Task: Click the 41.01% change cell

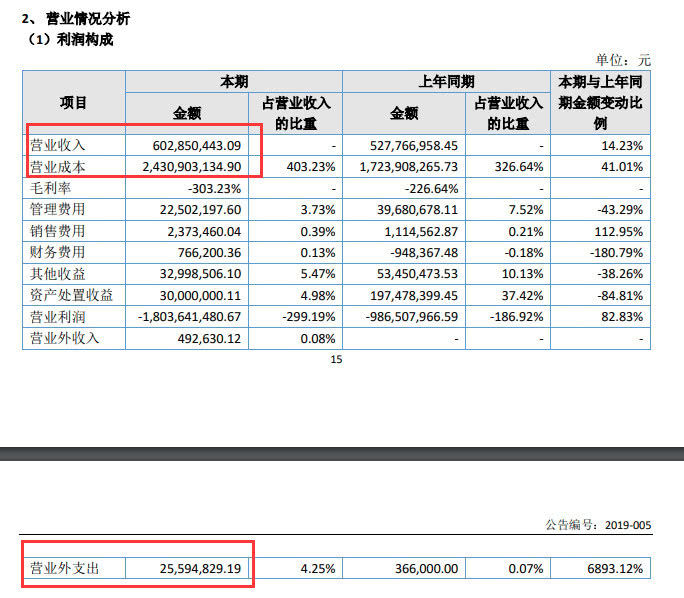Action: [622, 167]
